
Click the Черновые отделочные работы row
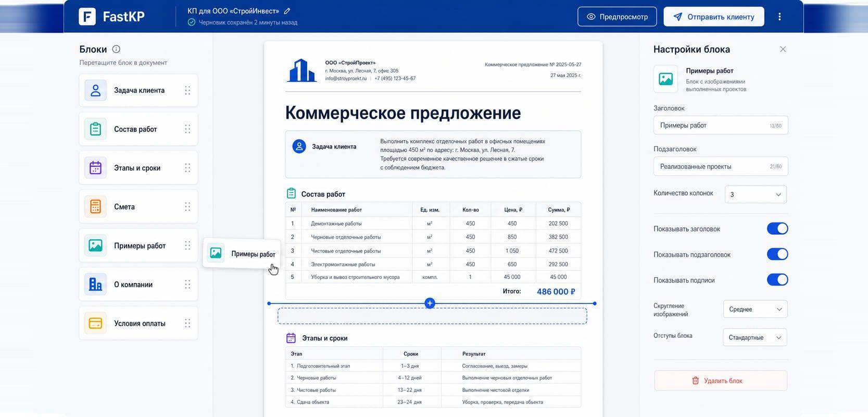tap(433, 237)
